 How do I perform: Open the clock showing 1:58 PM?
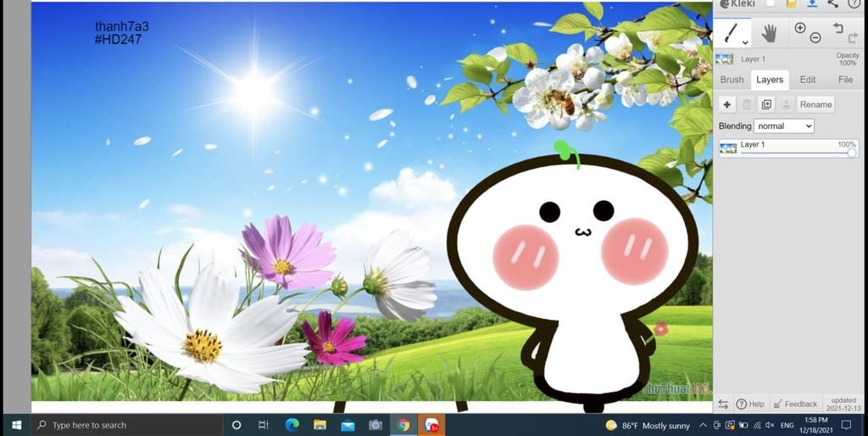pos(816,425)
